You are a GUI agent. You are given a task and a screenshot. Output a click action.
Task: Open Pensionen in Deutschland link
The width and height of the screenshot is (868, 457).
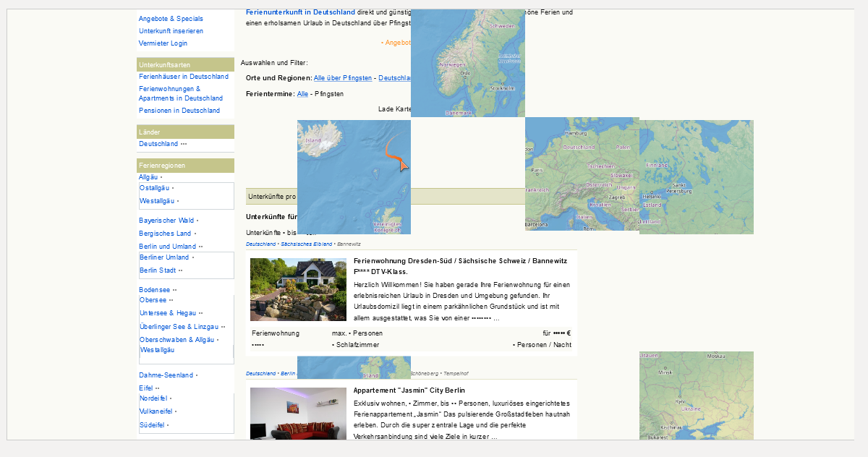[x=179, y=111]
